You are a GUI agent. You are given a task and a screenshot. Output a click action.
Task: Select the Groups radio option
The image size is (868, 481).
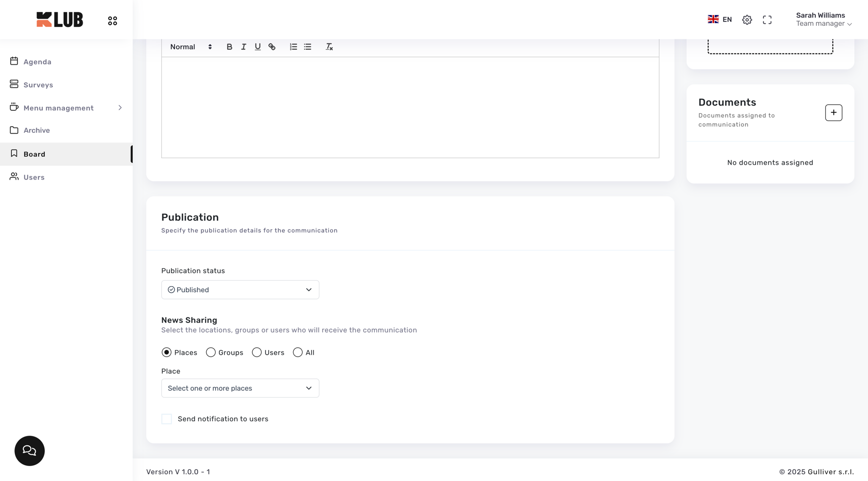(x=211, y=352)
